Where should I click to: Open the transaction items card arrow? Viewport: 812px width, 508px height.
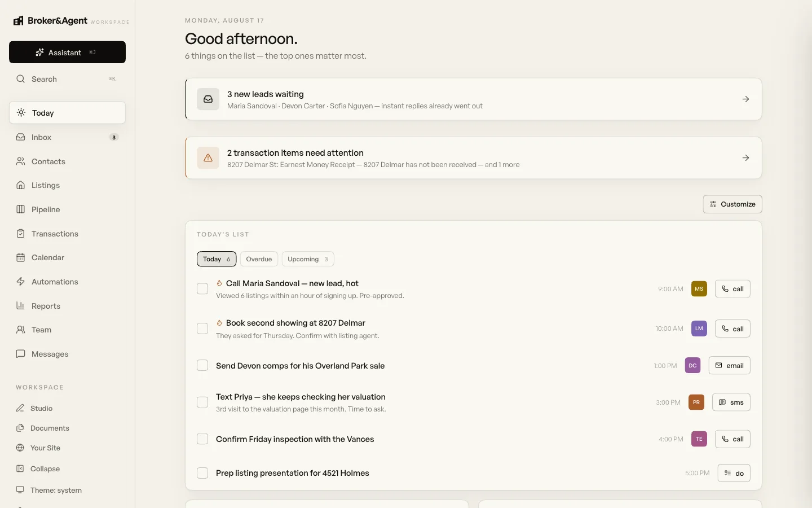(745, 158)
